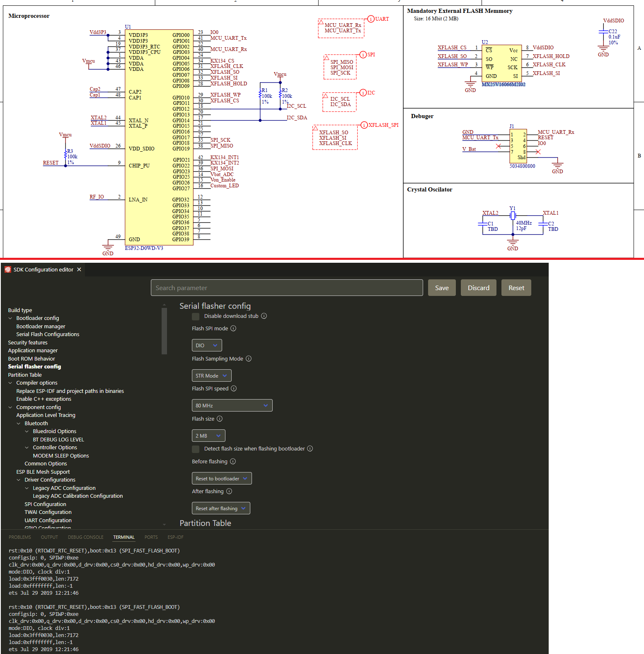
Task: Click the XFLASH_SPI info marker in schematic
Action: tap(364, 125)
